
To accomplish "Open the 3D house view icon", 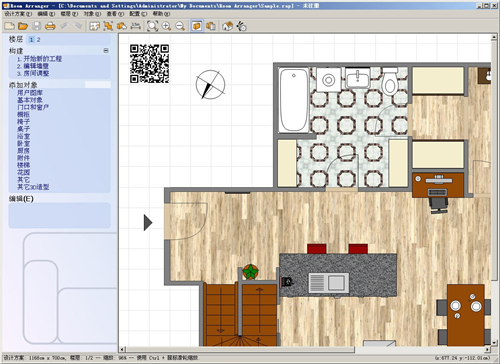I will click(227, 26).
